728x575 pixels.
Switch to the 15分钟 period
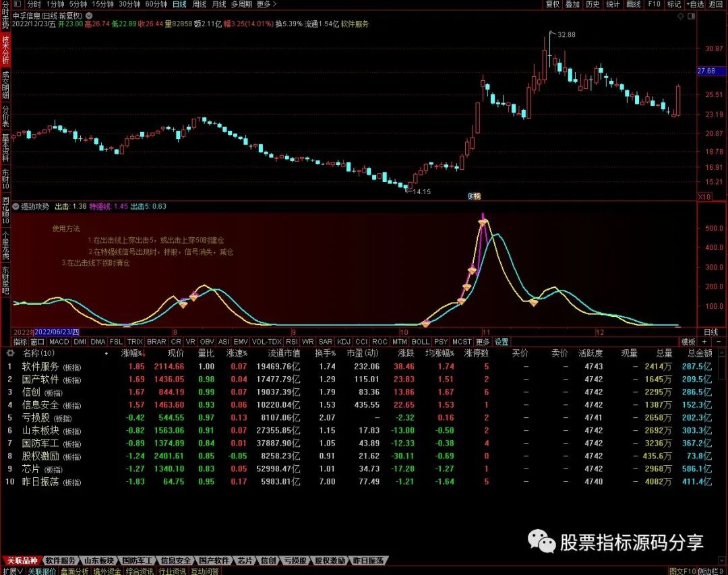tap(102, 4)
